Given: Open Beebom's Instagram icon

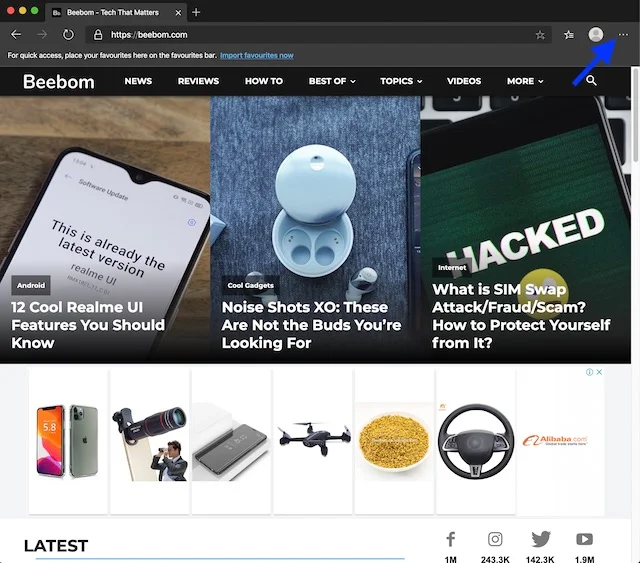Looking at the screenshot, I should point(495,539).
